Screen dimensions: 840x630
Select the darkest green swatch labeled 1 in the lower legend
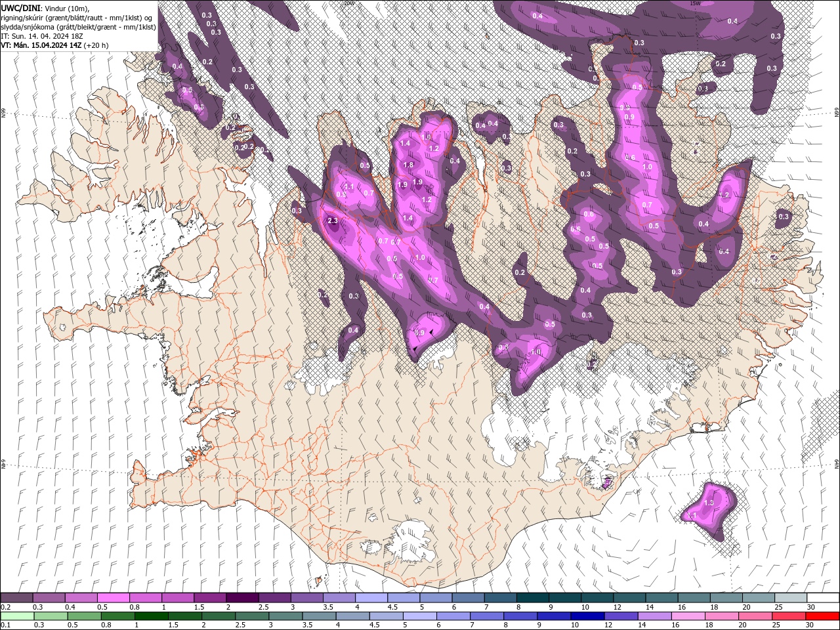tap(152, 616)
